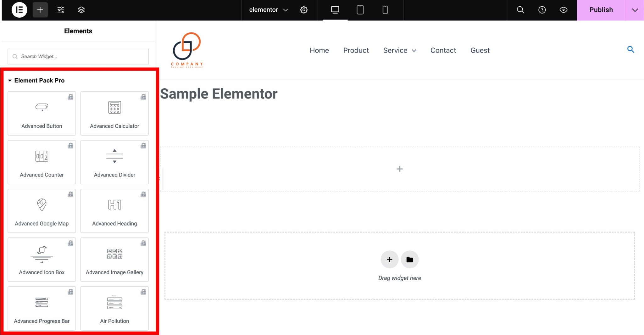The image size is (644, 335).
Task: Switch to desktop preview mode
Action: coord(335,10)
